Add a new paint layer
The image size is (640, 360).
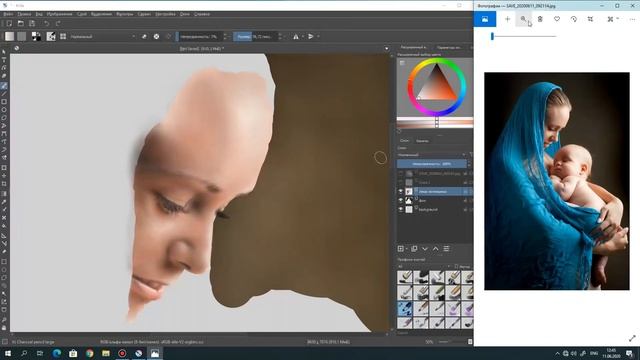(x=401, y=249)
